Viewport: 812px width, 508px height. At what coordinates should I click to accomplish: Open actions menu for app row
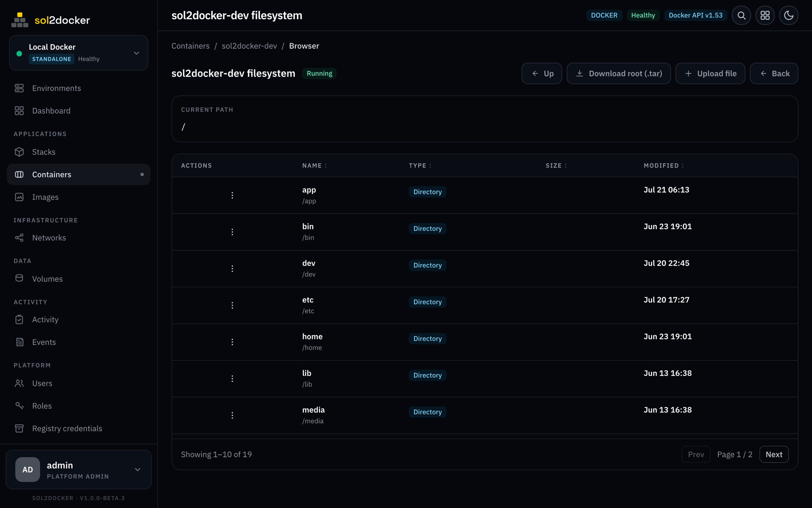point(232,195)
